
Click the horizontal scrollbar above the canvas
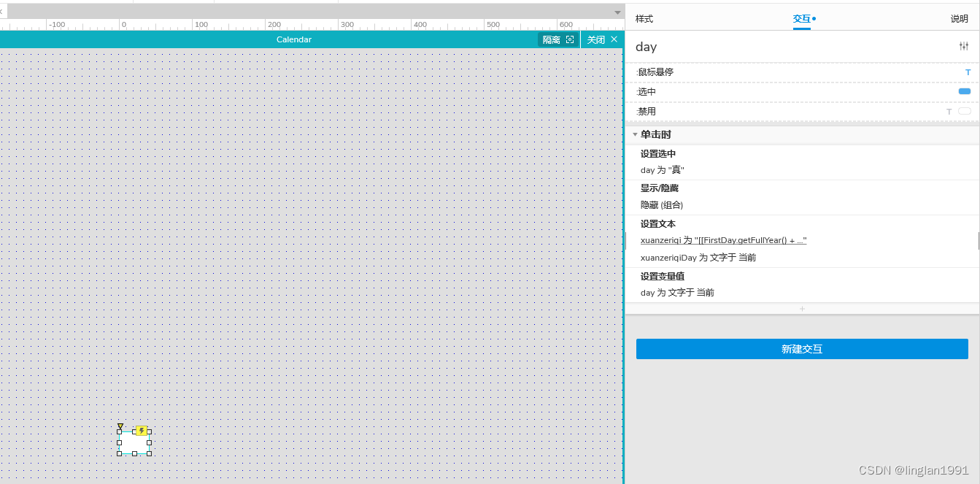point(306,10)
